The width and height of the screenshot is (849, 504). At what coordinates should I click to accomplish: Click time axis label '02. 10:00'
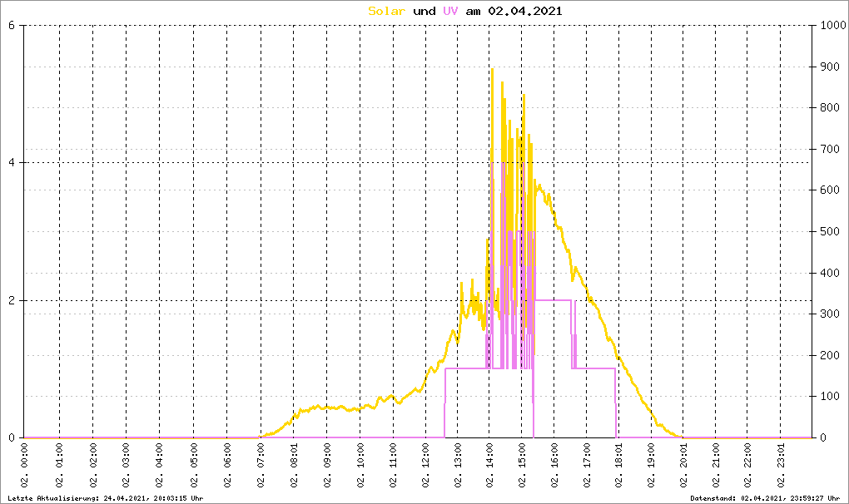[360, 465]
